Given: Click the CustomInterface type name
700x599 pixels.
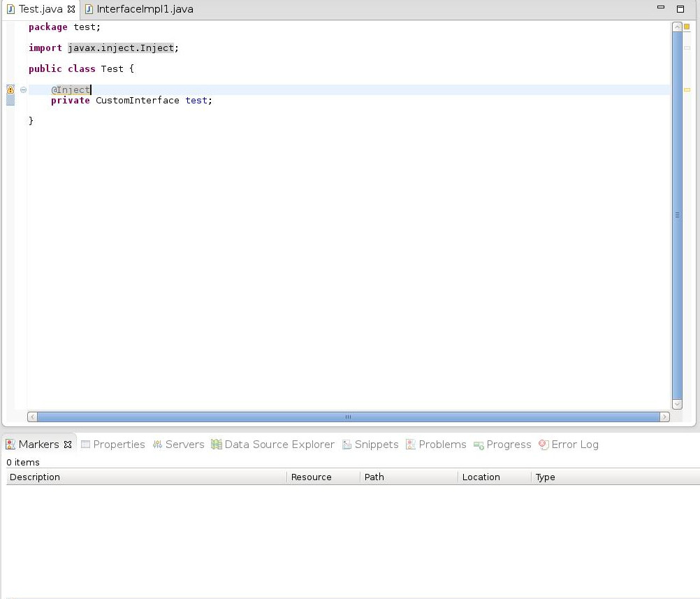Looking at the screenshot, I should [x=138, y=101].
